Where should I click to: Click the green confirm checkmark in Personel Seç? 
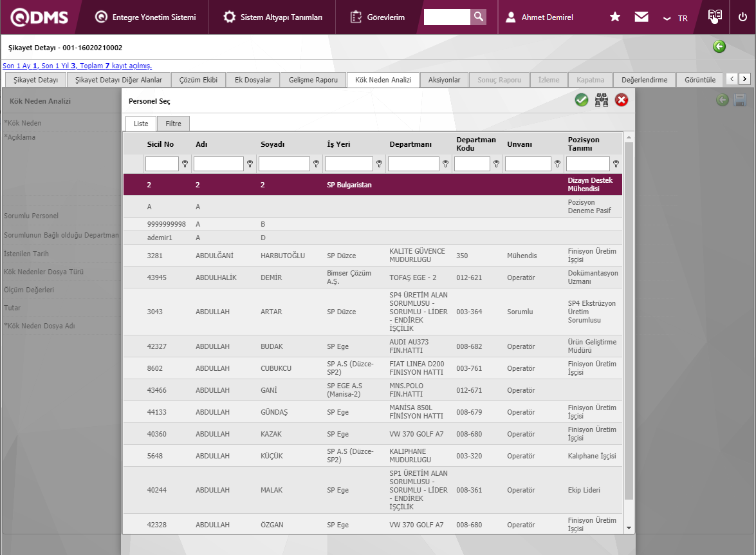[x=582, y=100]
